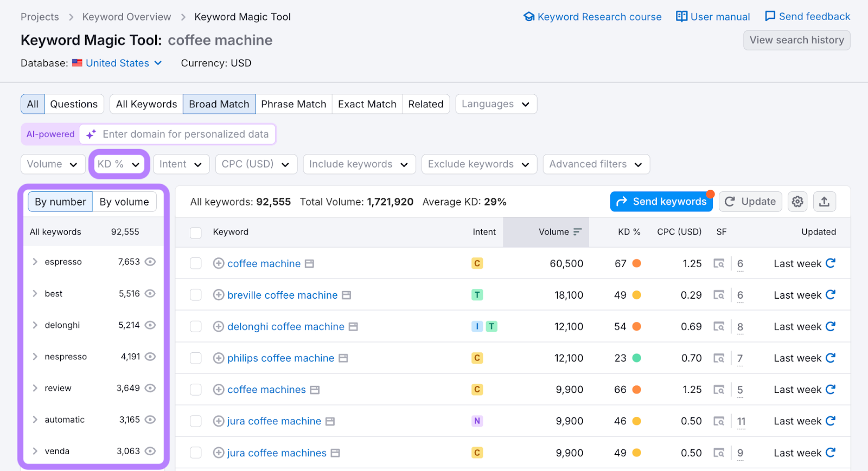
Task: Refresh the jura coffee machine row
Action: tap(831, 421)
